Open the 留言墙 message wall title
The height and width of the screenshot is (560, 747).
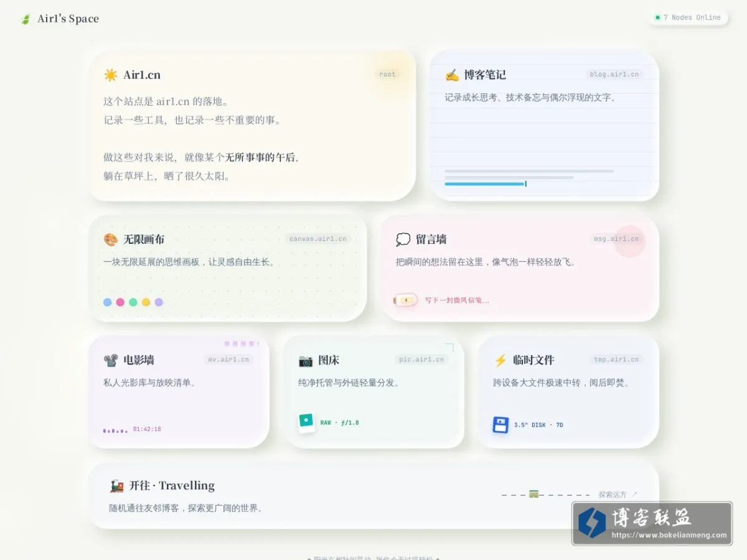pos(431,240)
